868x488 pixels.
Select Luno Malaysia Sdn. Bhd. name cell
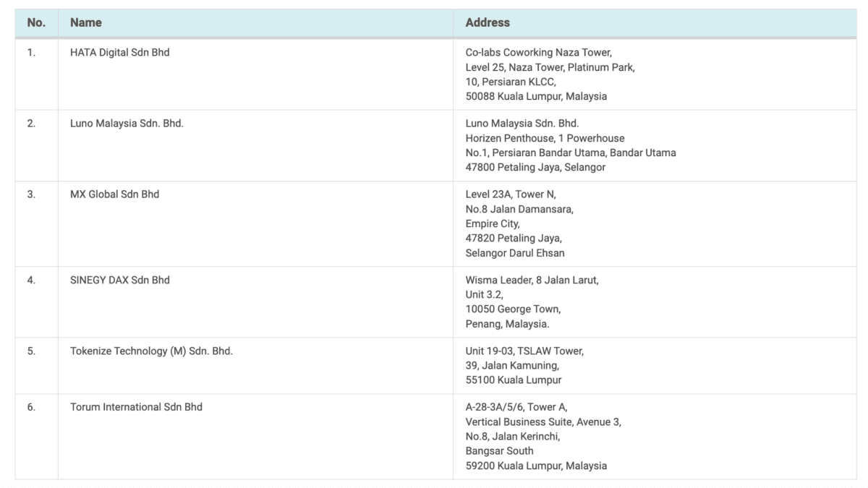pos(127,124)
